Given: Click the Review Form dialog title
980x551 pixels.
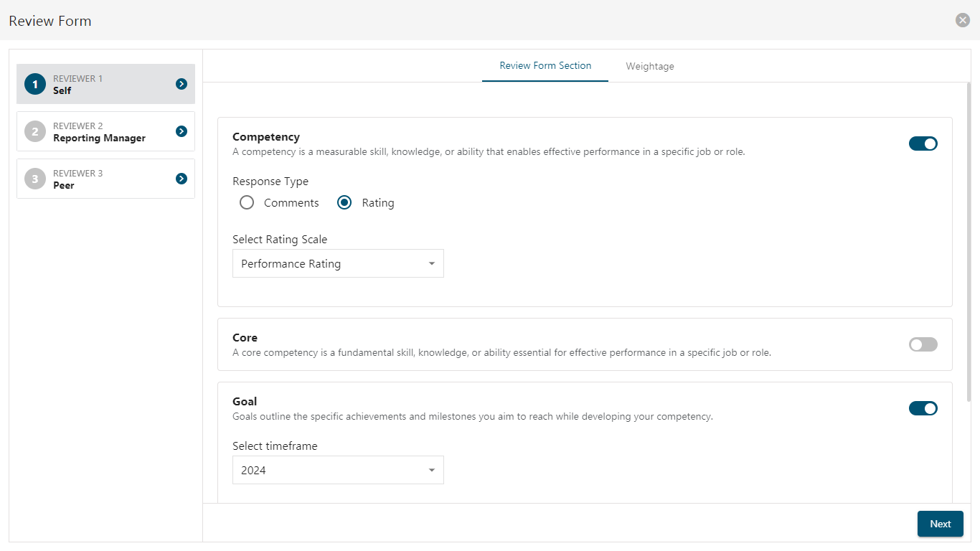Looking at the screenshot, I should pos(50,21).
